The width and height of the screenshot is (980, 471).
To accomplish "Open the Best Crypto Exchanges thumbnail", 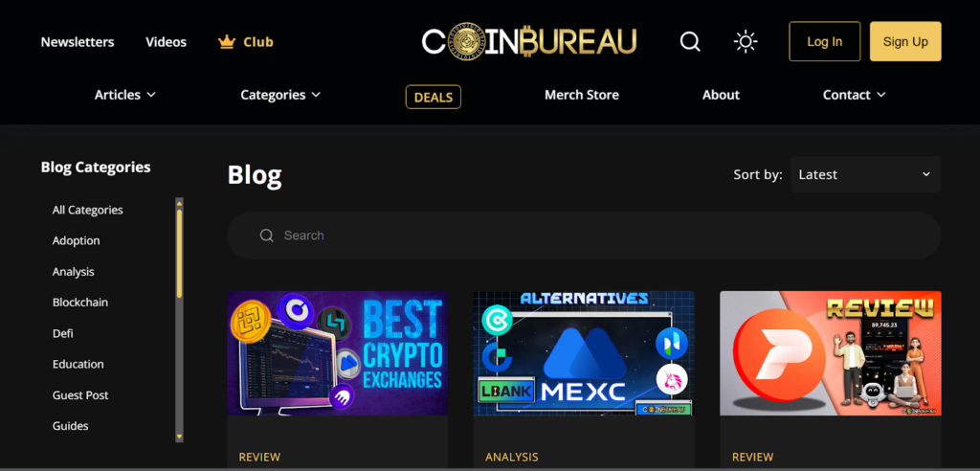I will point(338,353).
